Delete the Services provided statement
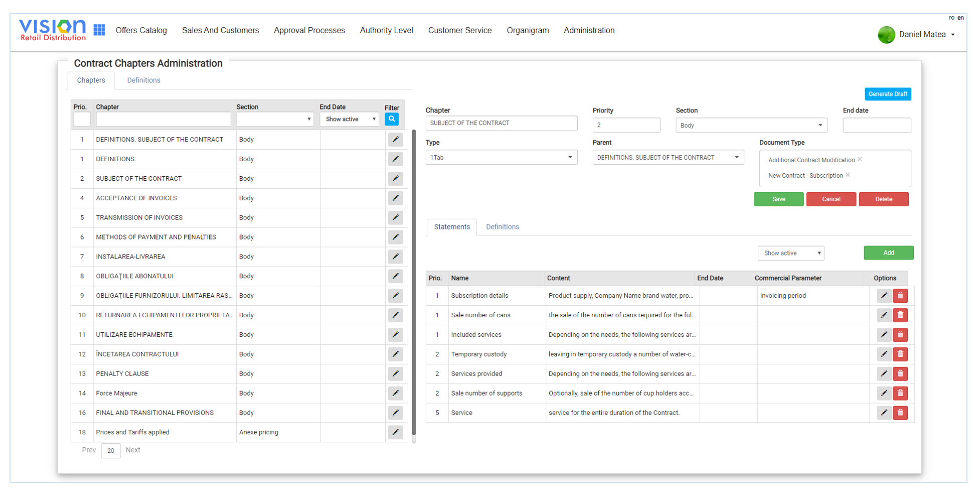Viewport: 980px width, 496px height. pyautogui.click(x=900, y=374)
